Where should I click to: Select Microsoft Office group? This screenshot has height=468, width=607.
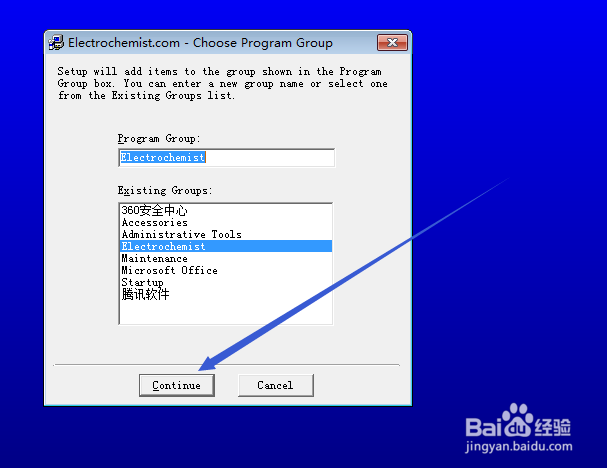[x=226, y=270]
